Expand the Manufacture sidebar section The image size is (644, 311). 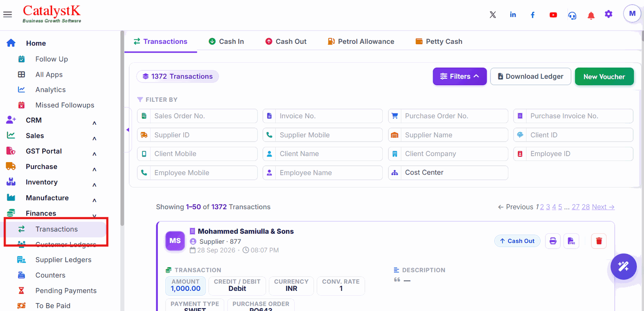point(94,200)
